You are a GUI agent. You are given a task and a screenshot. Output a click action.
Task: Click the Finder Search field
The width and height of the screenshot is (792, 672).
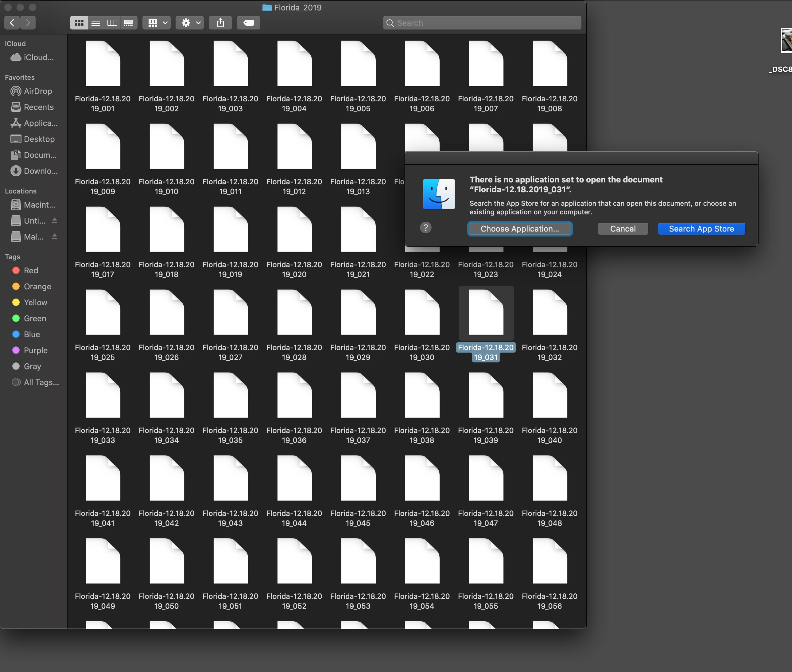[482, 23]
